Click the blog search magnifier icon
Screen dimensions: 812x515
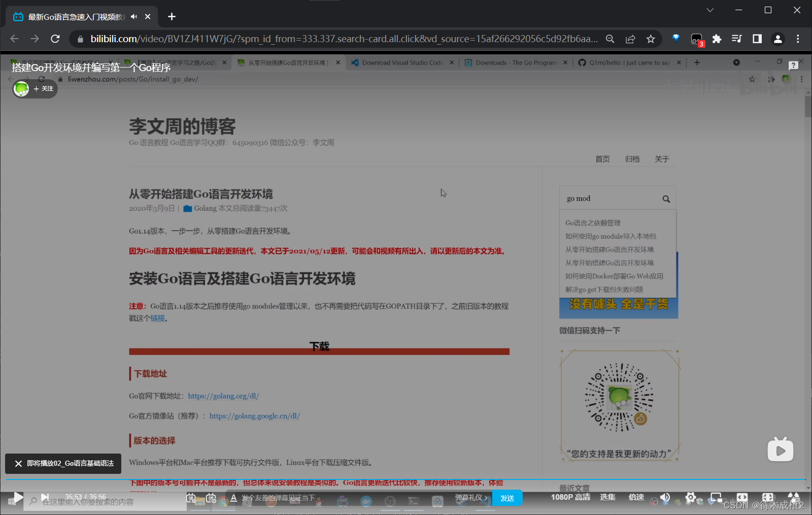[x=666, y=199]
